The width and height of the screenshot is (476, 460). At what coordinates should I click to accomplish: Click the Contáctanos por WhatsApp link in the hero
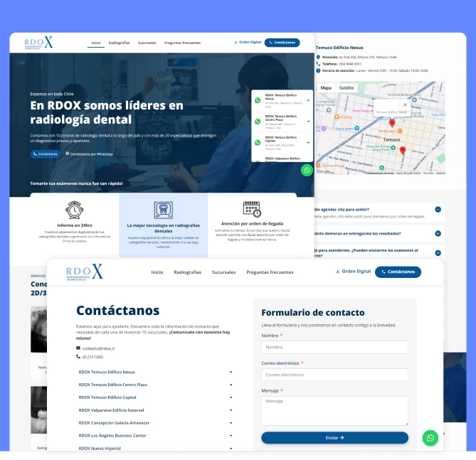[90, 154]
